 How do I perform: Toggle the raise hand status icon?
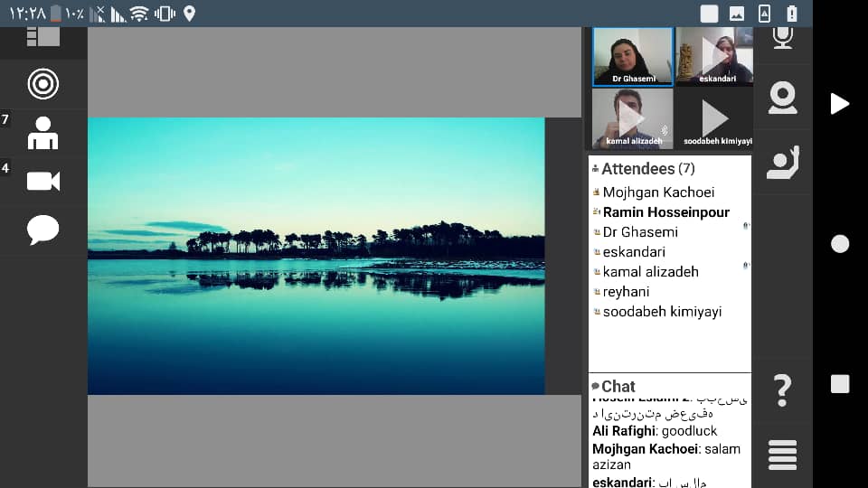782,163
